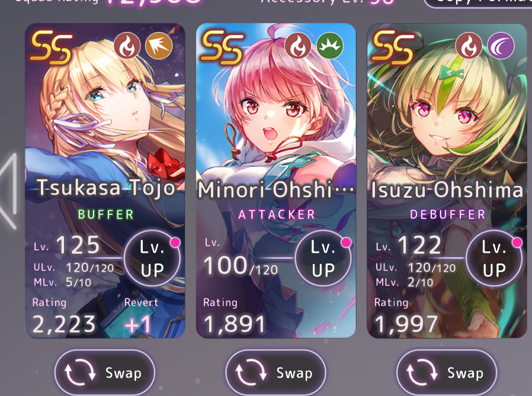532x396 pixels.
Task: Level up Isuzu Ohshima with Lv. UP button
Action: [494, 258]
